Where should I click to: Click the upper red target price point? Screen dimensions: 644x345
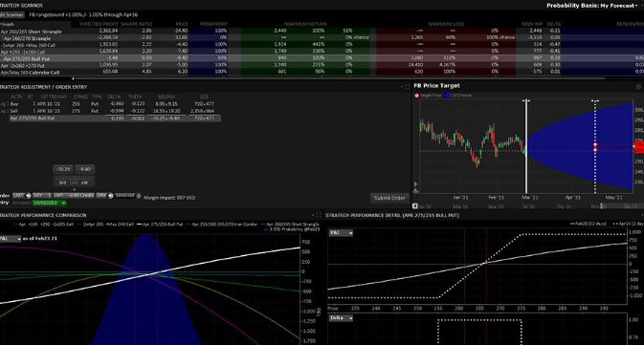[595, 145]
